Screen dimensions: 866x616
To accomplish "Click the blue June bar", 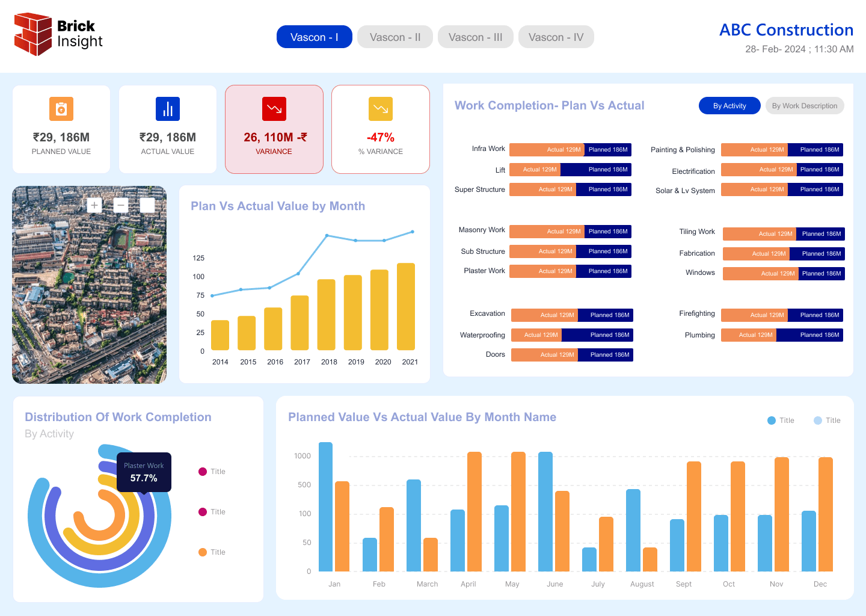I will (545, 511).
